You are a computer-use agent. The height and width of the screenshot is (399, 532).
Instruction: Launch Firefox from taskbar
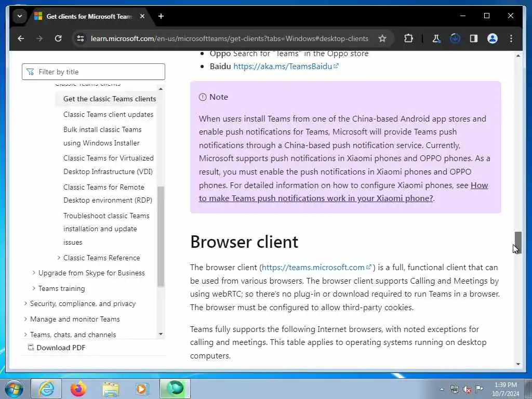78,389
